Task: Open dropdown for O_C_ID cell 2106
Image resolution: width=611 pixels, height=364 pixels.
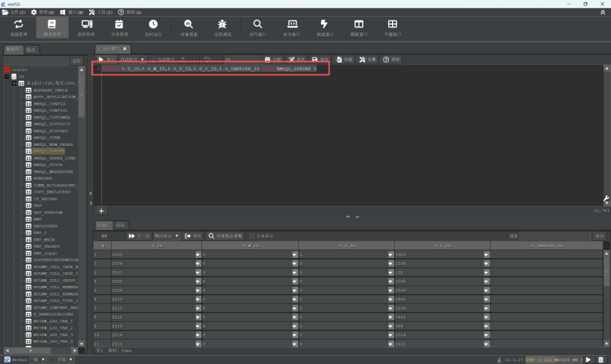Action: click(486, 263)
